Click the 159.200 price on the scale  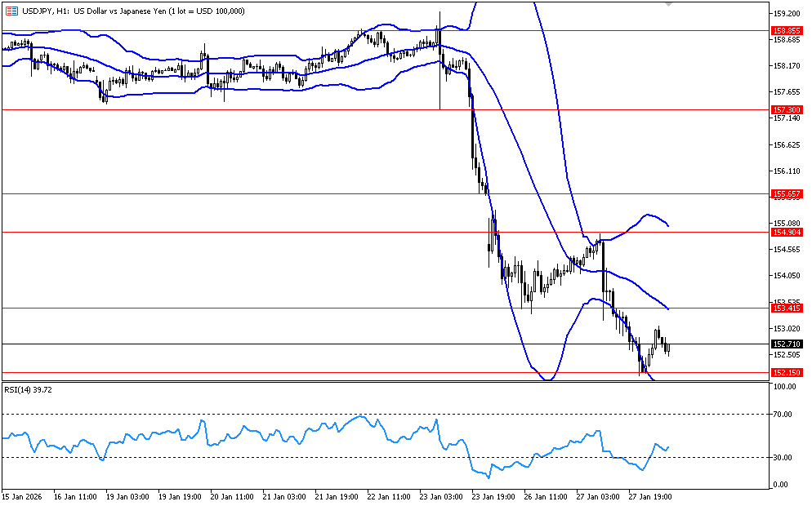pos(785,14)
